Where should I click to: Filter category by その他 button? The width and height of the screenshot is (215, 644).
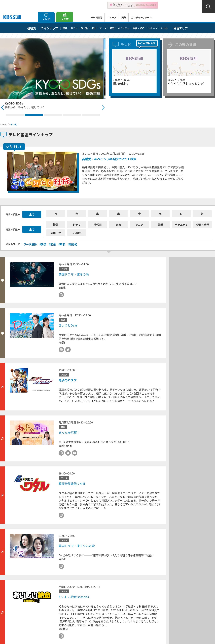tap(77, 233)
